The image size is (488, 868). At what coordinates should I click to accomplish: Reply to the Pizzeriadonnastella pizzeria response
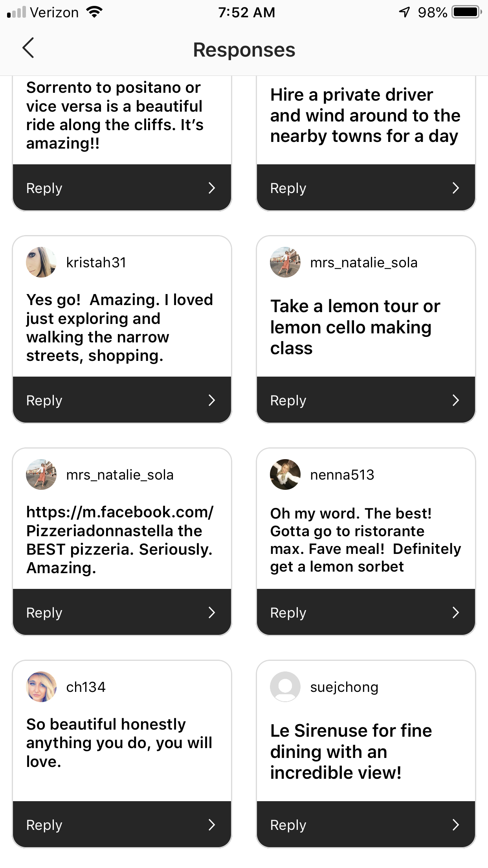pos(122,612)
